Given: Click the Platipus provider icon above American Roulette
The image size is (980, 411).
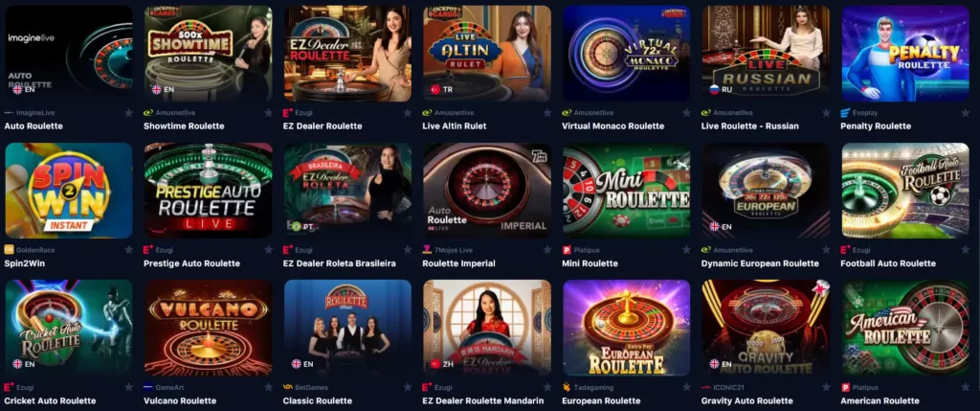Looking at the screenshot, I should 846,387.
